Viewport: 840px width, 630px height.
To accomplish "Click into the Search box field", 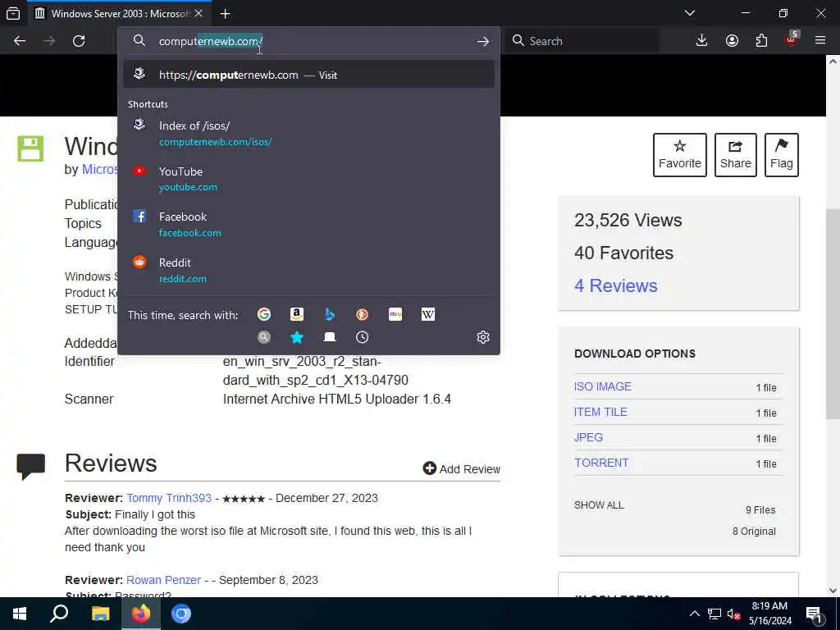I will pyautogui.click(x=582, y=41).
